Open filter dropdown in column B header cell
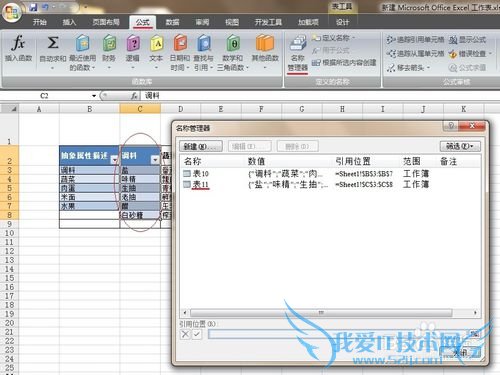The width and height of the screenshot is (500, 375). click(114, 160)
